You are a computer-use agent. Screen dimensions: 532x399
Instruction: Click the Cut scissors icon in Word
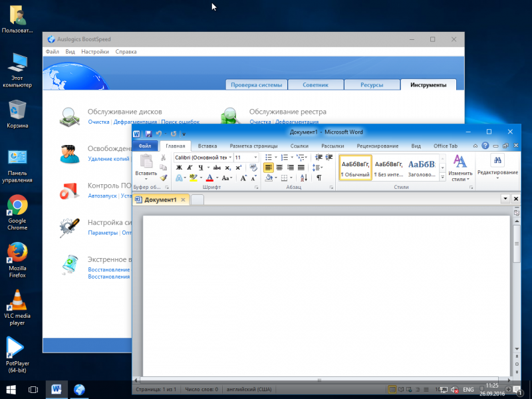163,158
